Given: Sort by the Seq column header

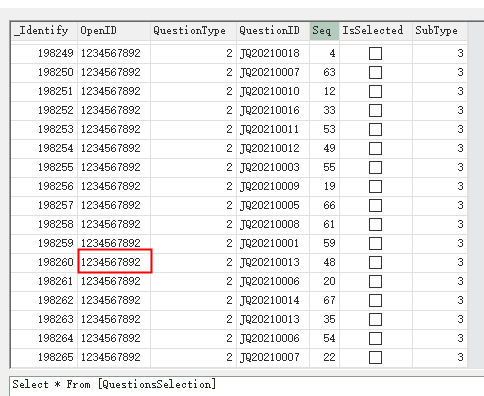Looking at the screenshot, I should [324, 31].
